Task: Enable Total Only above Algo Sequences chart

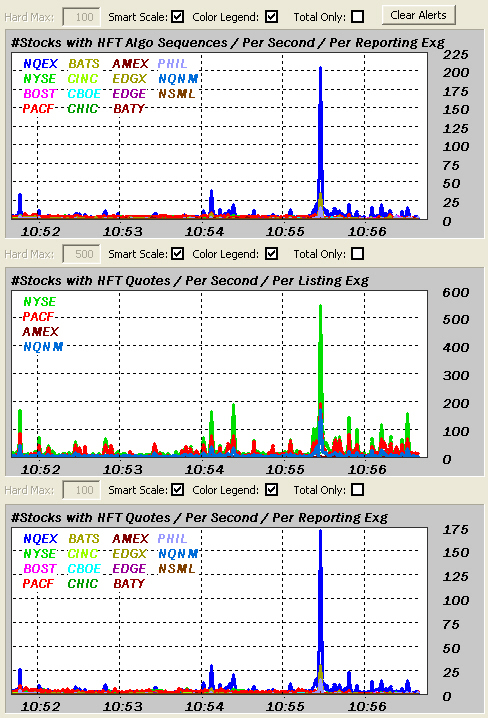Action: (358, 17)
